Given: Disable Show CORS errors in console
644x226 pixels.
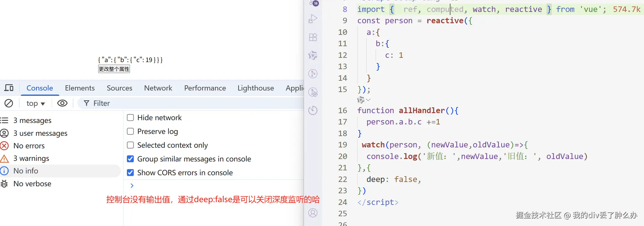Looking at the screenshot, I should (x=130, y=173).
